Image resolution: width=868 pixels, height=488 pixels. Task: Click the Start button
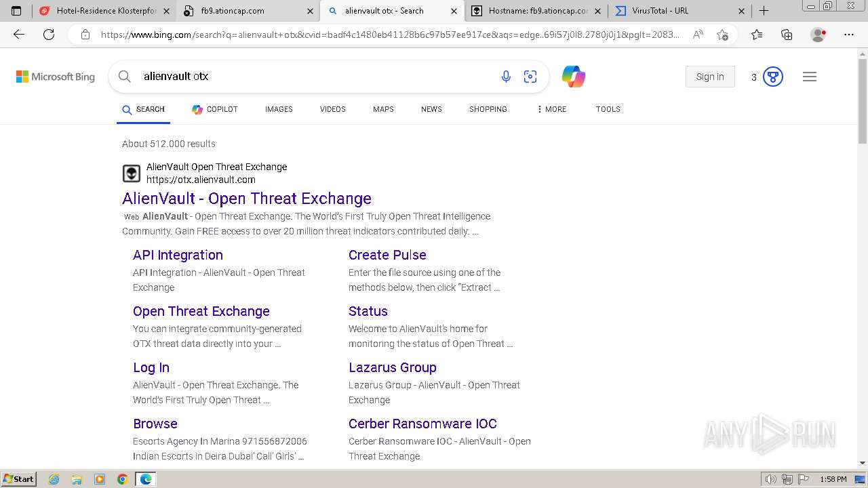(19, 479)
